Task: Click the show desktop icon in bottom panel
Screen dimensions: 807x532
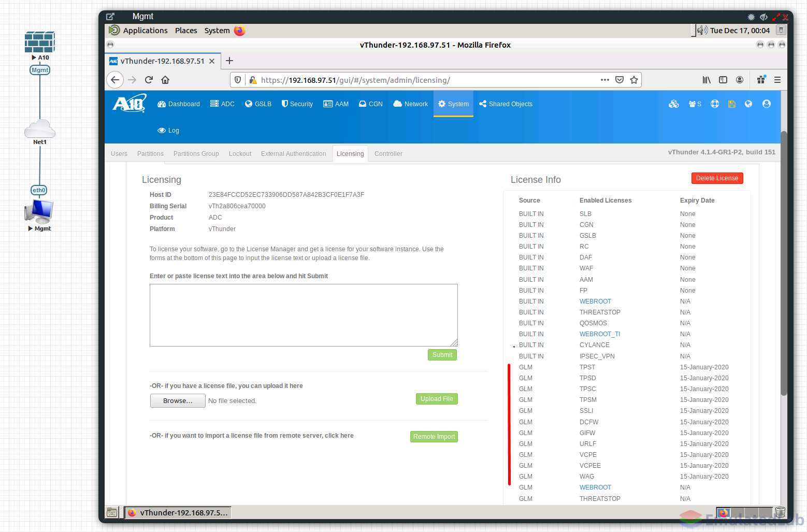Action: pos(111,513)
